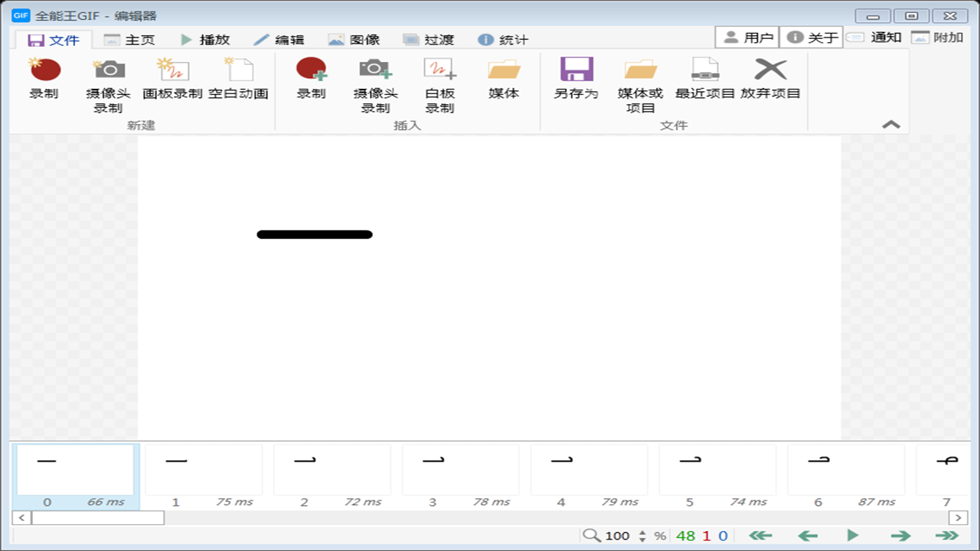Open 媒体 to insert media files
Viewport: 980px width, 551px height.
pyautogui.click(x=503, y=80)
